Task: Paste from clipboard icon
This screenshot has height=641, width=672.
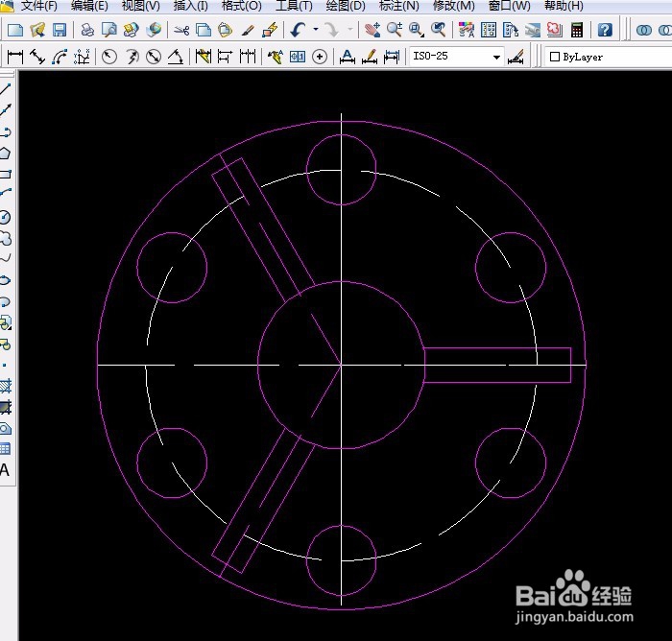Action: 225,30
